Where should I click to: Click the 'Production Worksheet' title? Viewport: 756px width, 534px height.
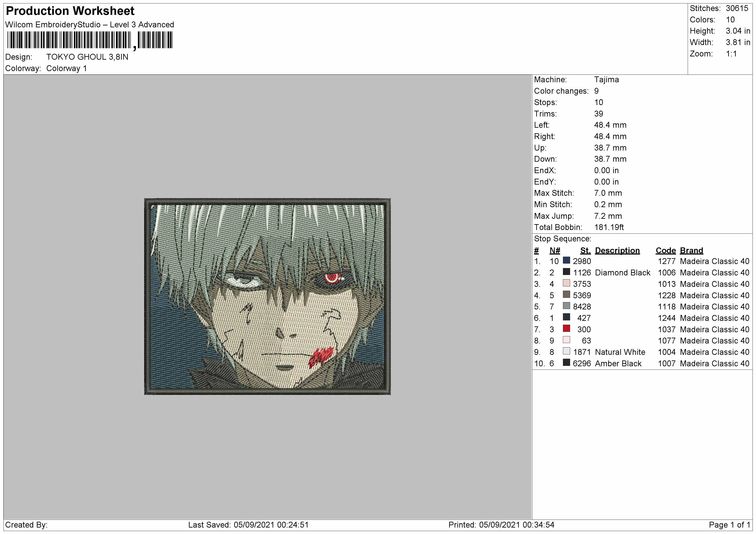tap(70, 11)
